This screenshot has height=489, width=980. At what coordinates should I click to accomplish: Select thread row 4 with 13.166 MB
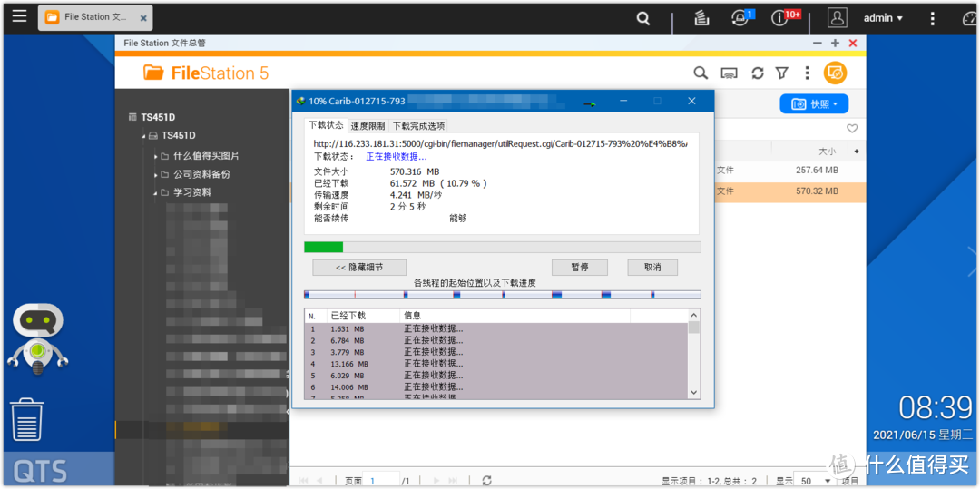click(496, 364)
